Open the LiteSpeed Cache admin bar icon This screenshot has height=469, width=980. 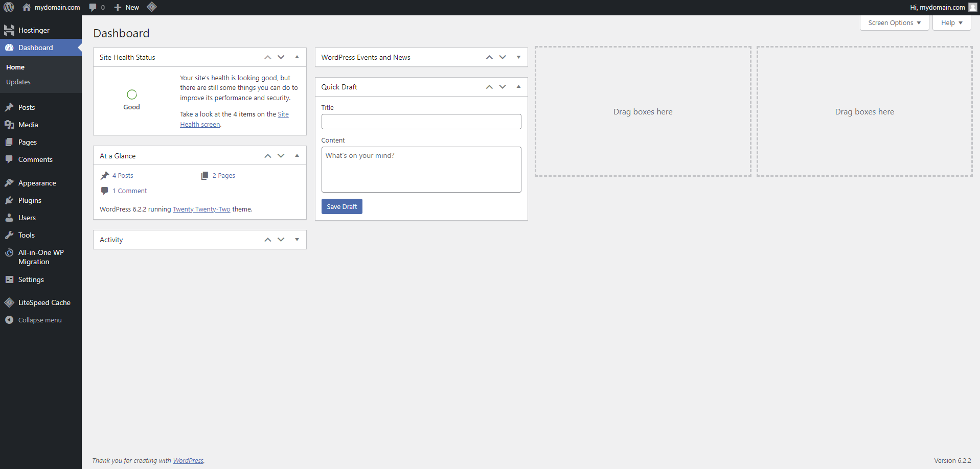(152, 7)
